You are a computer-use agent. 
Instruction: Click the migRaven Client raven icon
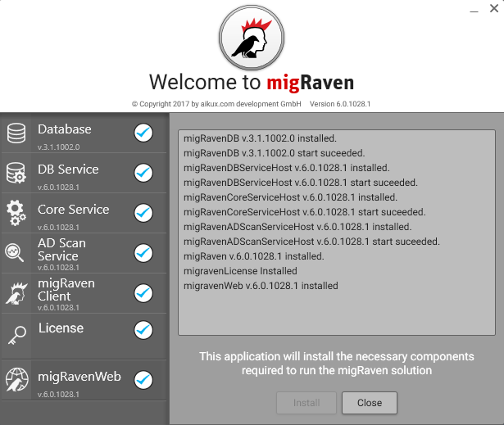[16, 293]
